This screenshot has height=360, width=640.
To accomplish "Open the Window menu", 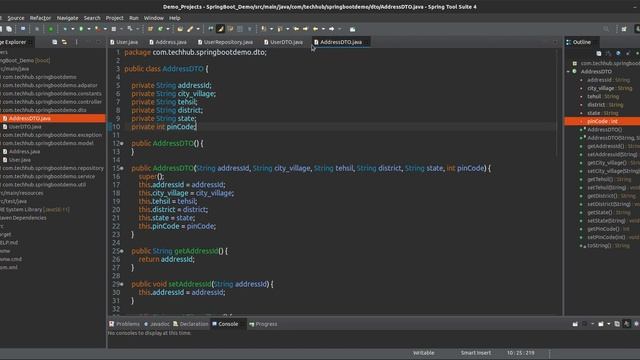I will (153, 18).
